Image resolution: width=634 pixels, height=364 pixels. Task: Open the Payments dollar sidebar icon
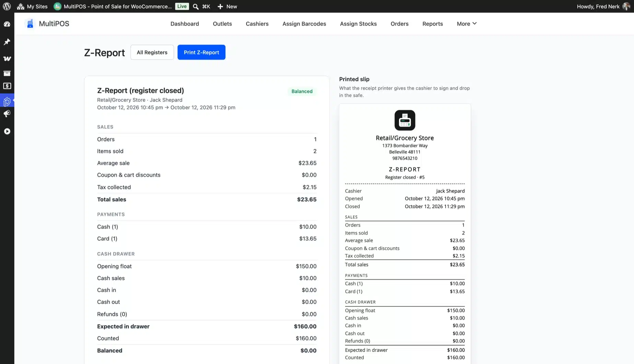[7, 86]
